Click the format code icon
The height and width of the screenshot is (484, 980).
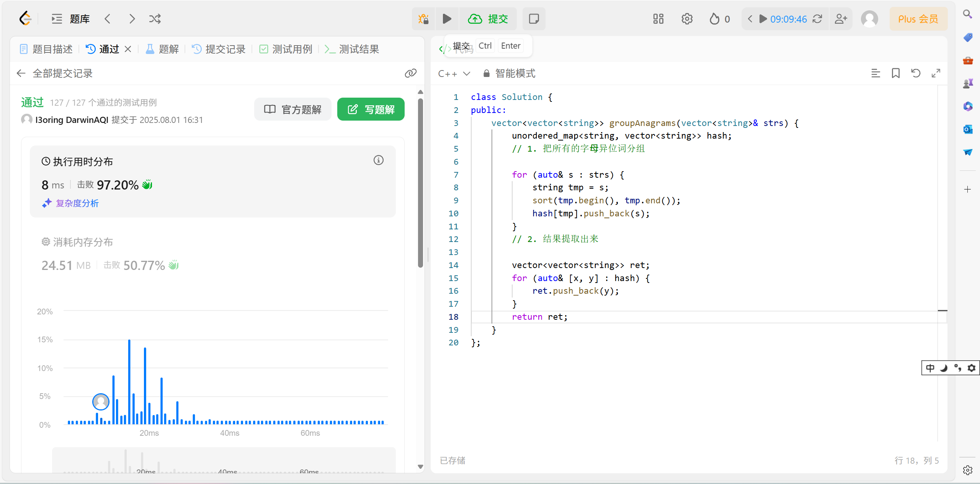pyautogui.click(x=875, y=73)
